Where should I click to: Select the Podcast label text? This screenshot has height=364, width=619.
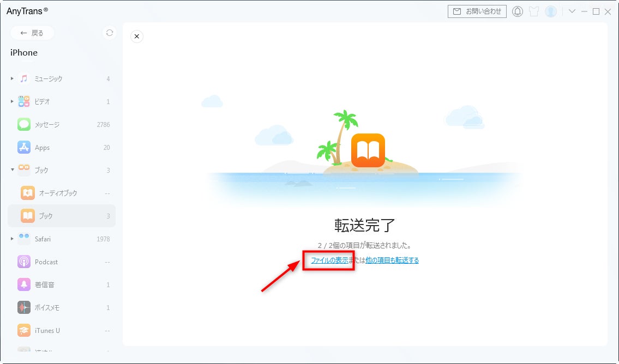pos(46,262)
